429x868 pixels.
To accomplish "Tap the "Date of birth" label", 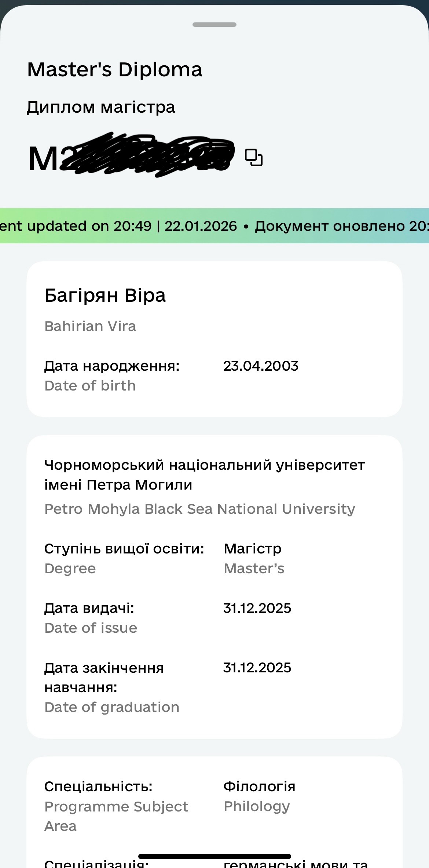I will [x=90, y=386].
